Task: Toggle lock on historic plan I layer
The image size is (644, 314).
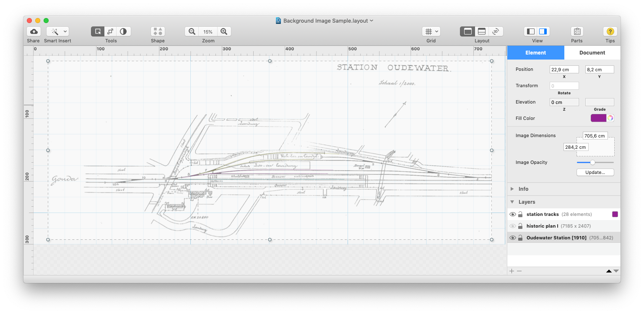Action: tap(520, 226)
